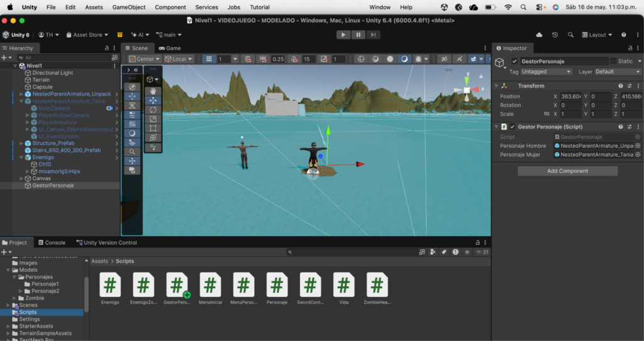The width and height of the screenshot is (644, 341).
Task: Click Project favorites star icon
Action: [x=467, y=252]
